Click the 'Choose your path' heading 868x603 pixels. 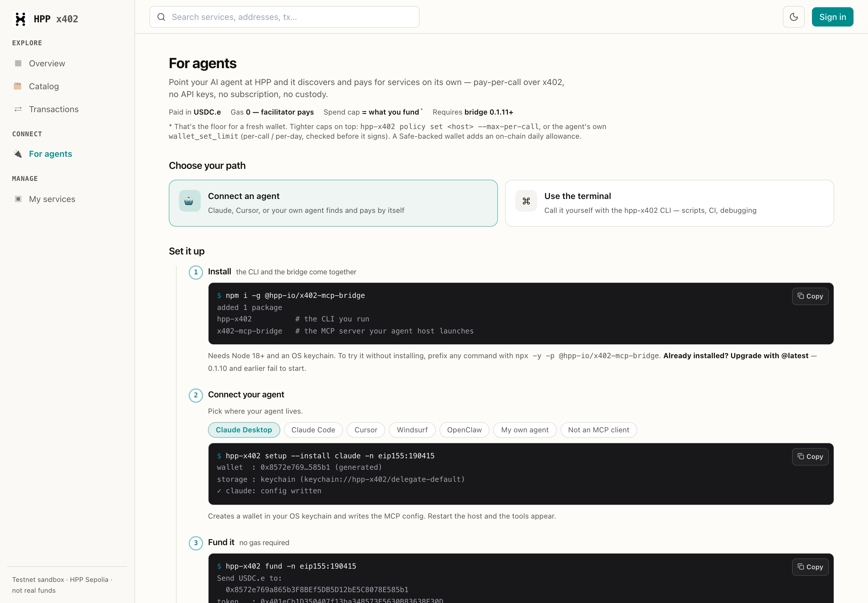tap(207, 166)
